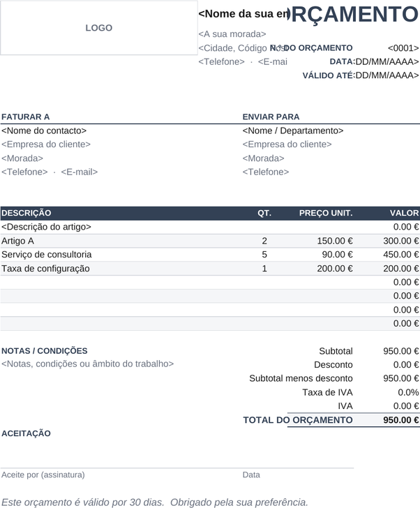
Task: Click the 'NOTAS / CONDIÇÕES' heading
Action: click(45, 351)
